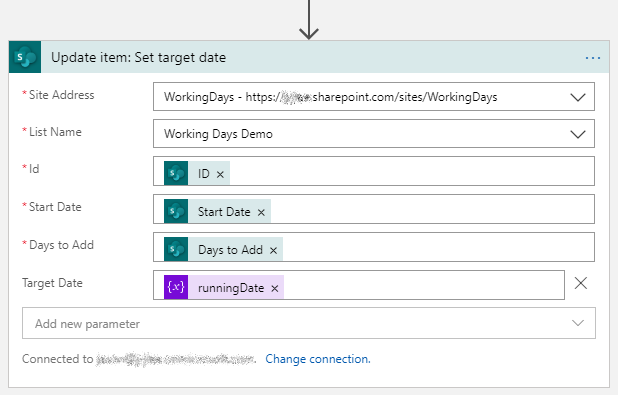Click the 'Connected to' account text

(139, 359)
